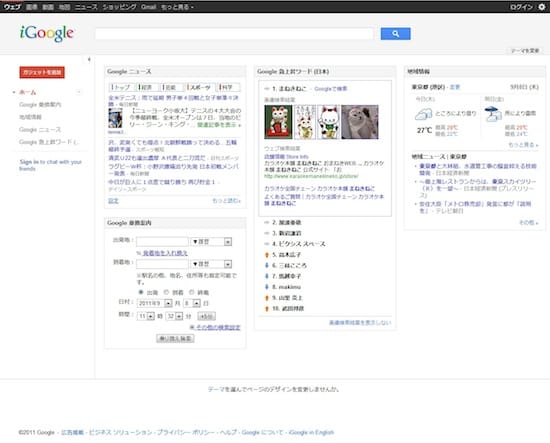Click trend arrow icon beside rank 5

pyautogui.click(x=267, y=255)
